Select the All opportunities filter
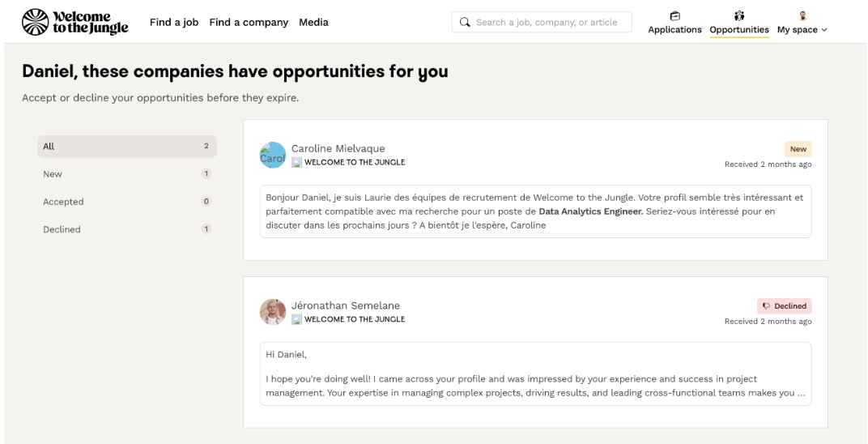The height and width of the screenshot is (444, 868). point(126,147)
